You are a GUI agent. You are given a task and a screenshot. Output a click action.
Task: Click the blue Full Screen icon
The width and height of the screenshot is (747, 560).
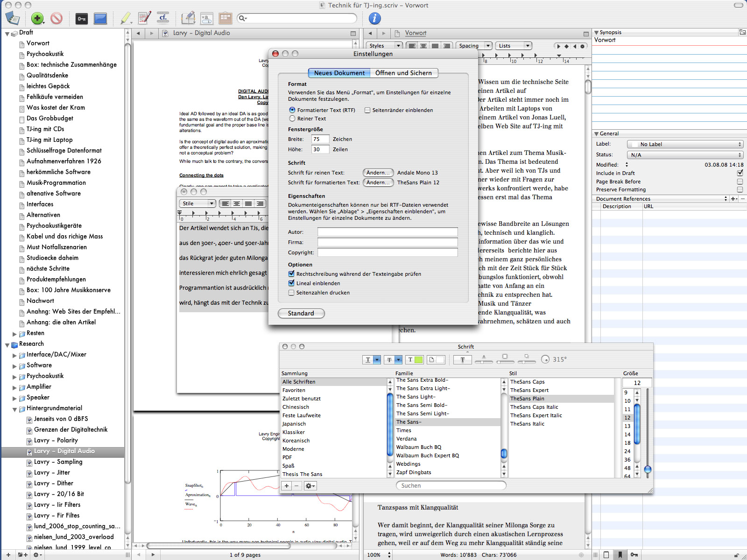(100, 19)
